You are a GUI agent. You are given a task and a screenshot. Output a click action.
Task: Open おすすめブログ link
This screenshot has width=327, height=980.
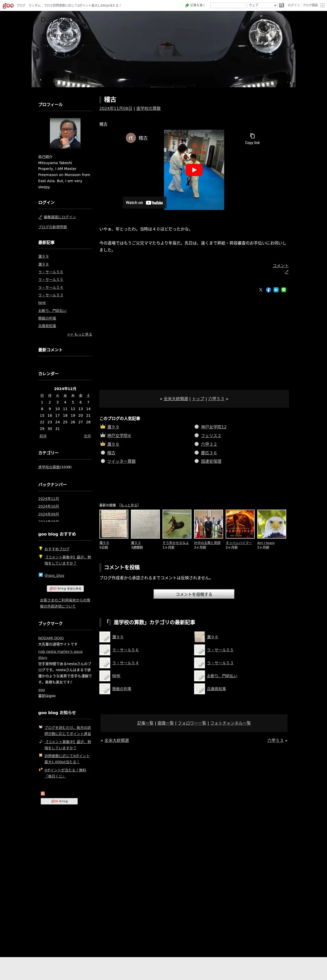pyautogui.click(x=57, y=549)
